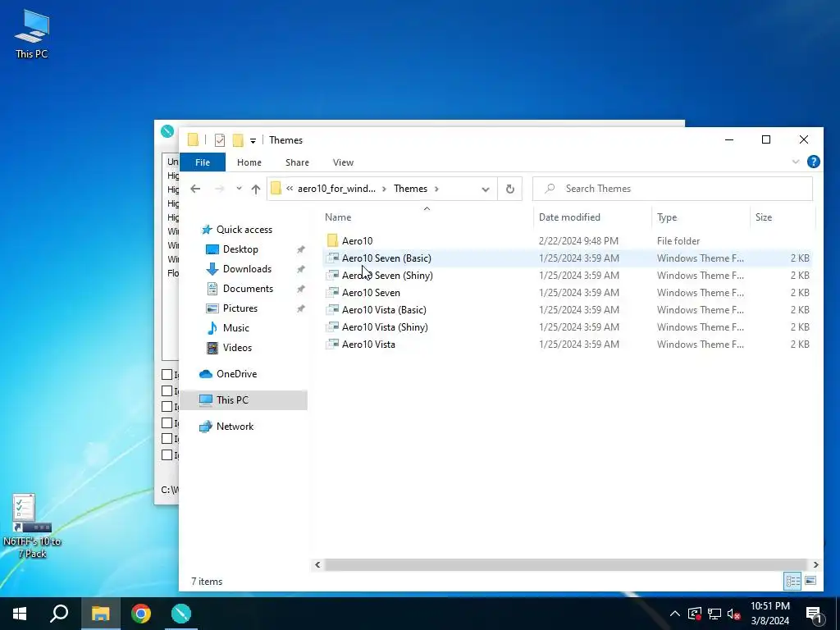Click the Properties quick access toolbar icon
The image size is (840, 630).
220,140
